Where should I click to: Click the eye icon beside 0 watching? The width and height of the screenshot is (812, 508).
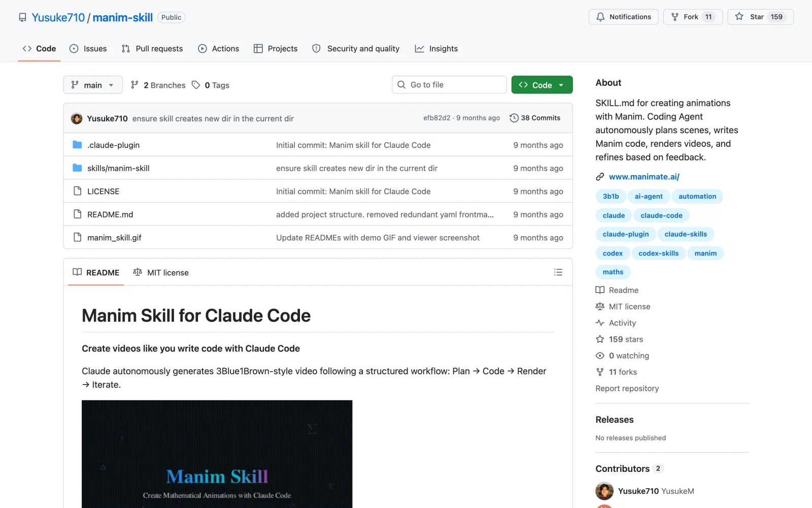(600, 356)
